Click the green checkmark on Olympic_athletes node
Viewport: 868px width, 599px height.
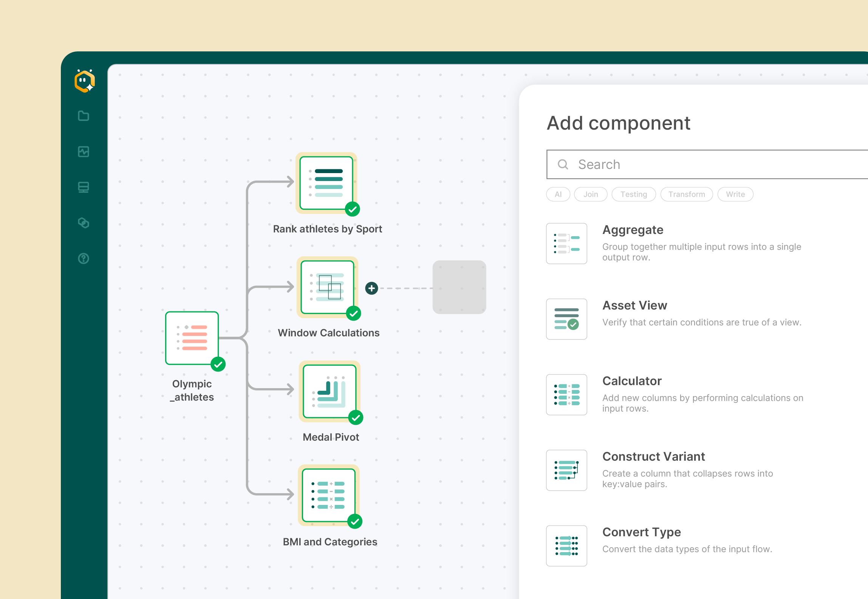coord(217,364)
